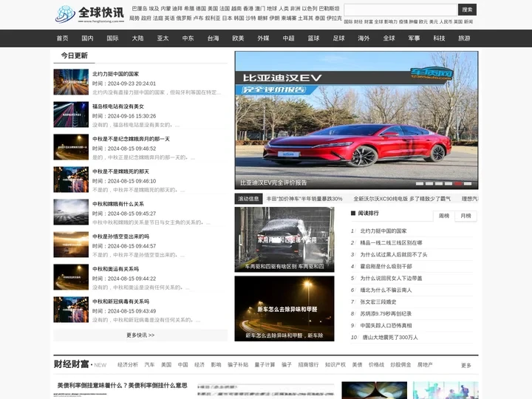Open the 首页 nav menu item
Image resolution: width=532 pixels, height=399 pixels.
point(62,38)
